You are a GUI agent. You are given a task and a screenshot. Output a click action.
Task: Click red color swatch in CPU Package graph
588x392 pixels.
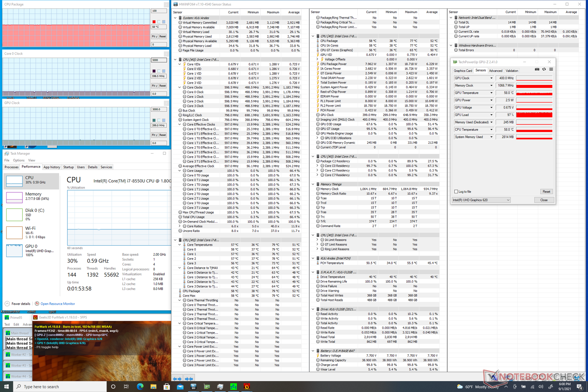(x=154, y=22)
